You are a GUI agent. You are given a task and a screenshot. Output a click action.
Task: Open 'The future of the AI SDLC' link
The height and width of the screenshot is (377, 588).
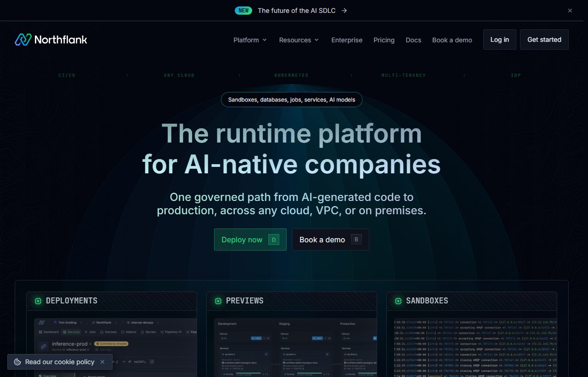coord(296,11)
